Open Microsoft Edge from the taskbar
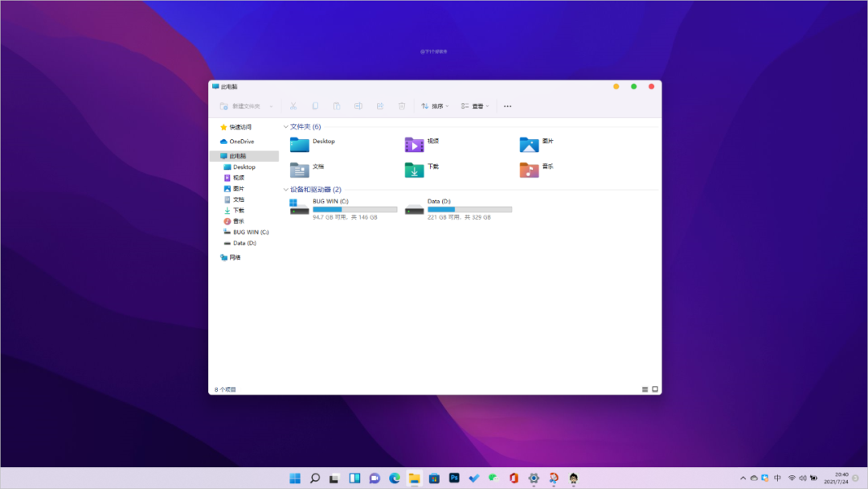 click(x=395, y=479)
